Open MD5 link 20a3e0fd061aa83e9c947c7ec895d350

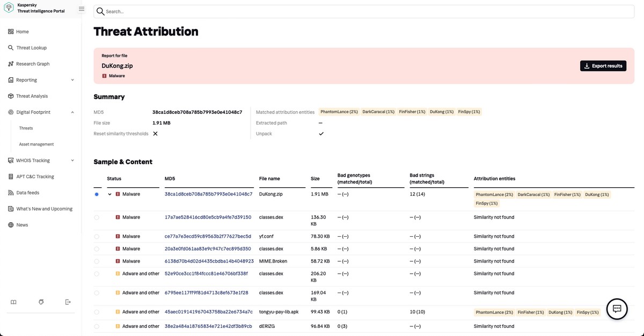click(208, 249)
